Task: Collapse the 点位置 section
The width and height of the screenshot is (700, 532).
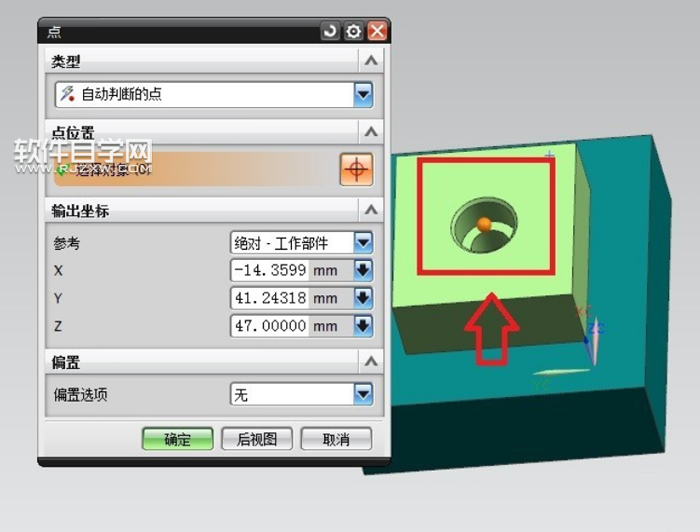Action: [x=371, y=132]
